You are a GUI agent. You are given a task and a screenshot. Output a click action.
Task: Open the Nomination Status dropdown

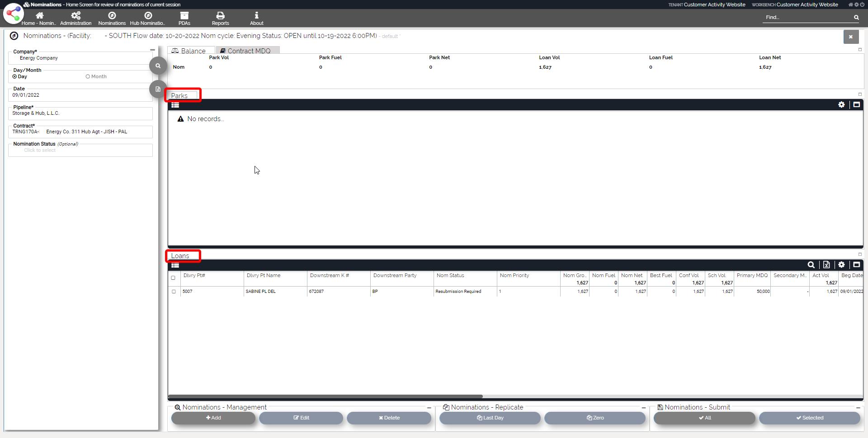point(80,151)
